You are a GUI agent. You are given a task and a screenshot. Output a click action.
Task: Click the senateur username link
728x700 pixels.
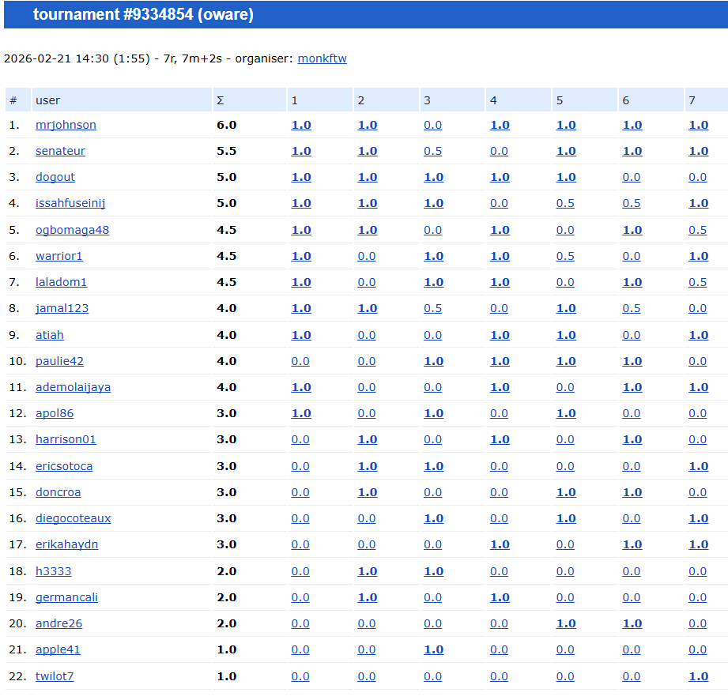tap(60, 151)
